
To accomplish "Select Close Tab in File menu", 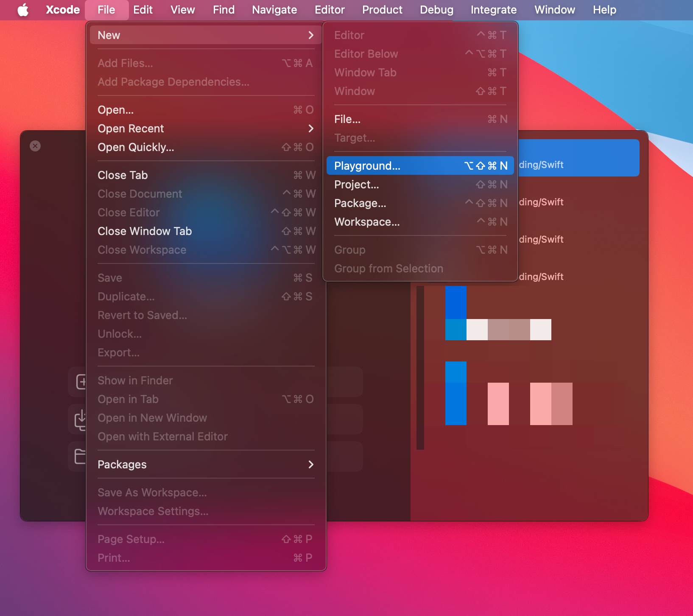I will [x=206, y=175].
